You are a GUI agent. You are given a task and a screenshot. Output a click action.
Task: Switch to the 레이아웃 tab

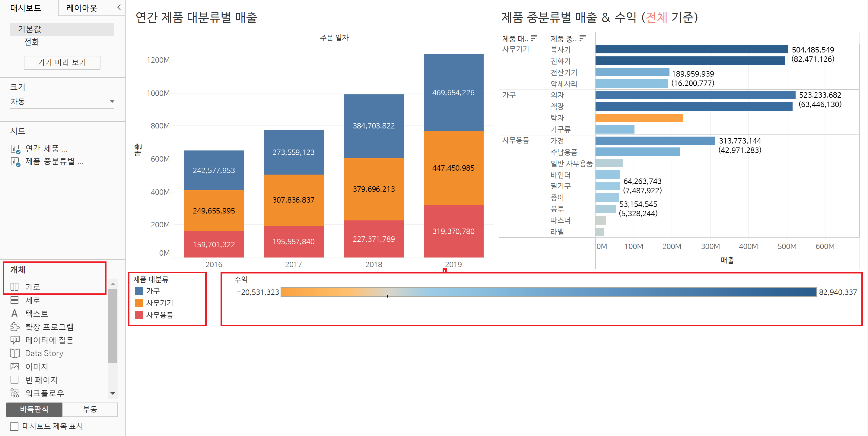82,8
